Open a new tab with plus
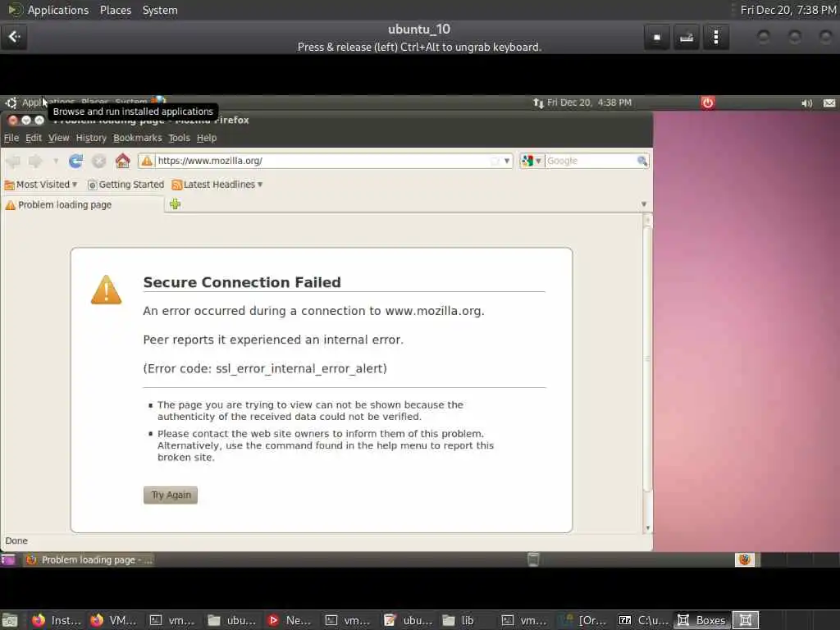The height and width of the screenshot is (630, 840). (x=175, y=204)
